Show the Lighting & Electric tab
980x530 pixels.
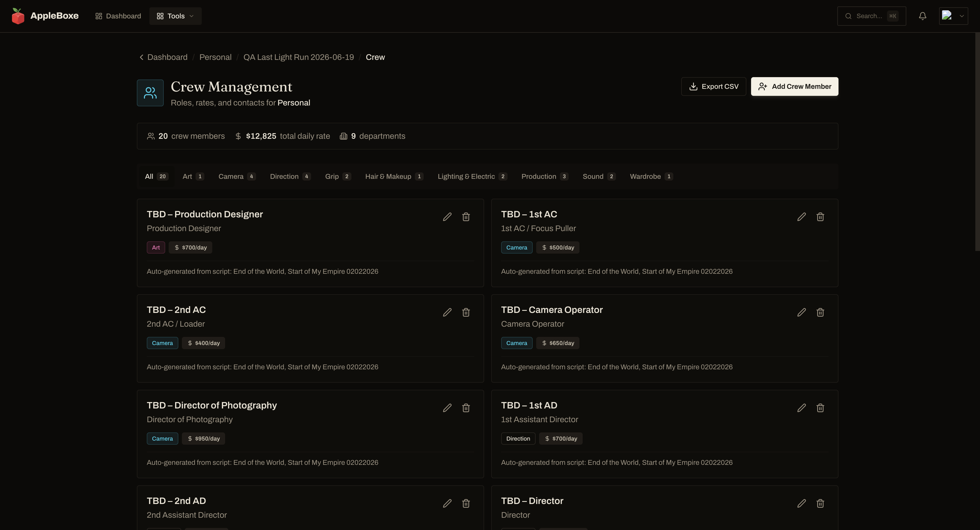472,176
